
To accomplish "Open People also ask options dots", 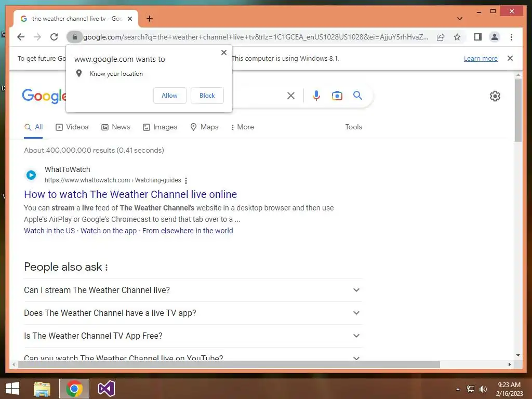I will 107,268.
